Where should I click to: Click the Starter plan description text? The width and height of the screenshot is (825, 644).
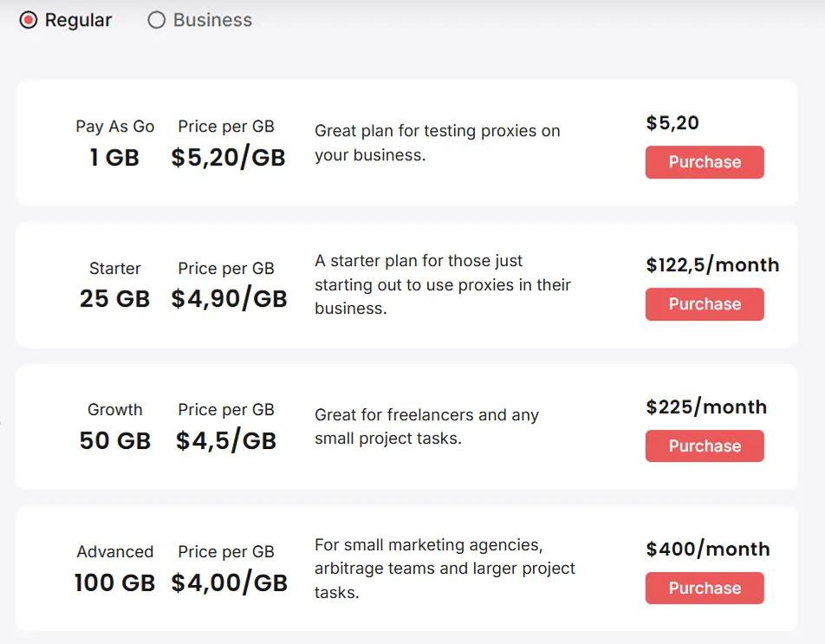(442, 283)
